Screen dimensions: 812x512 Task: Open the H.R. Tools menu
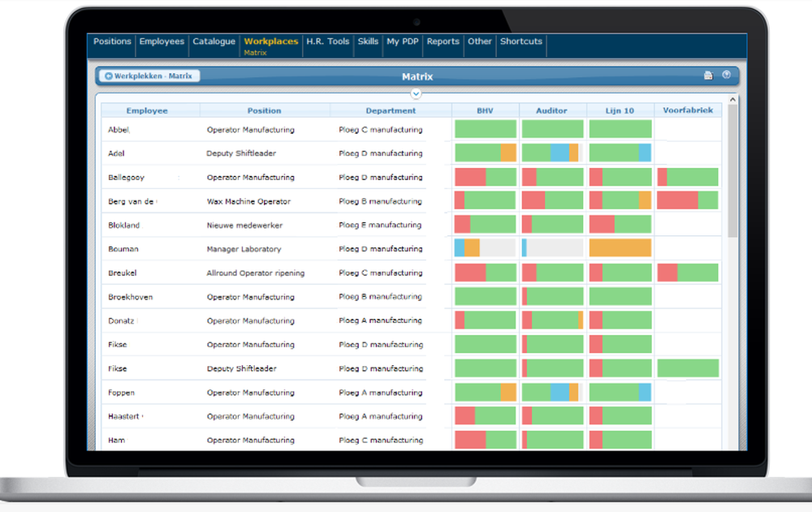pyautogui.click(x=328, y=41)
